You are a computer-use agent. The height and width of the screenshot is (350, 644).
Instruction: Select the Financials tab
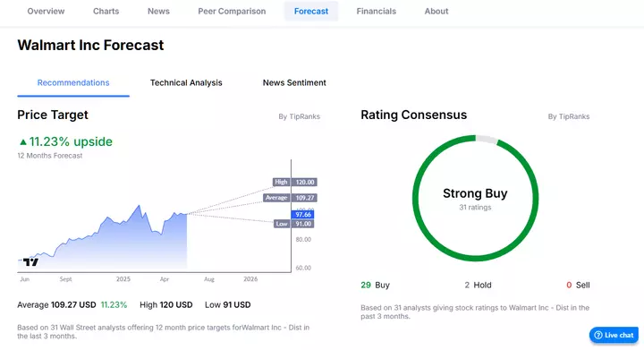(x=377, y=11)
